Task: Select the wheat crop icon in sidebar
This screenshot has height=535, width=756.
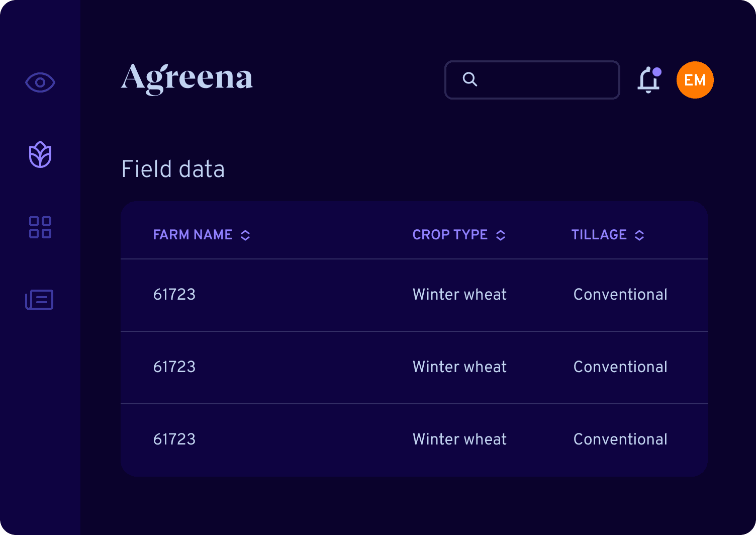Action: [40, 154]
